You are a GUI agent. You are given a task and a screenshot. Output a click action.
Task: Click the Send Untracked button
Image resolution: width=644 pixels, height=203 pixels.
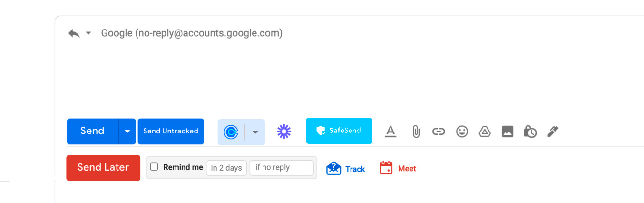pos(171,132)
